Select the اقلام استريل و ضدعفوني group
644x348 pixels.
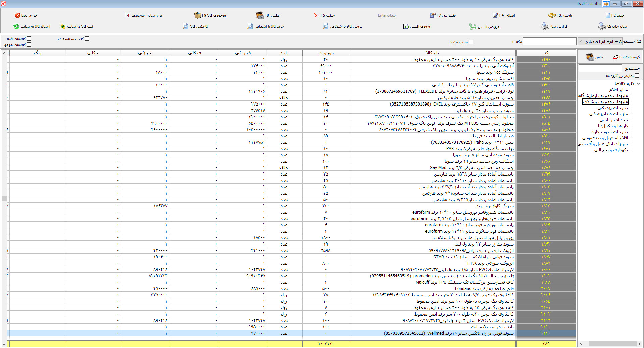point(605,138)
